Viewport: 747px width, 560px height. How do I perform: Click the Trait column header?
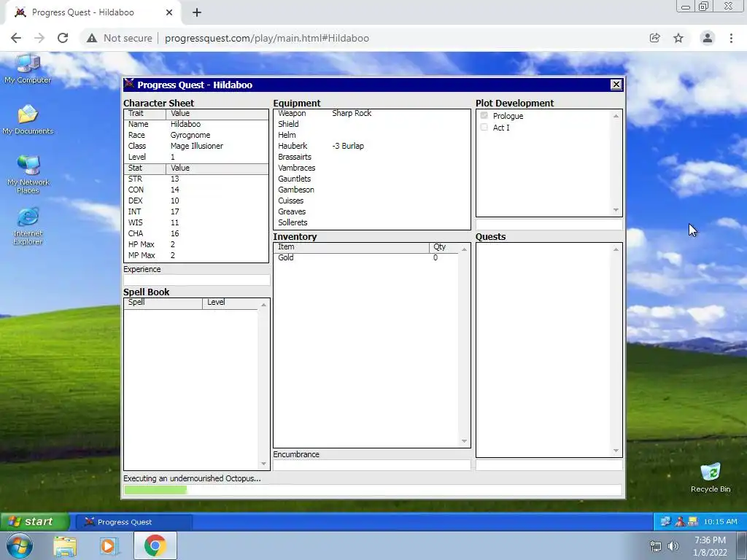coord(145,113)
